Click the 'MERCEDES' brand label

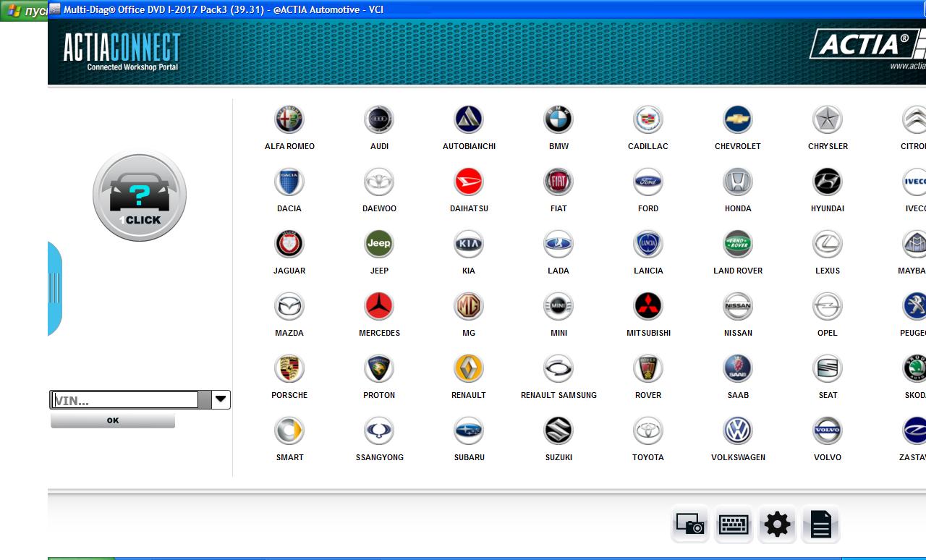coord(379,333)
